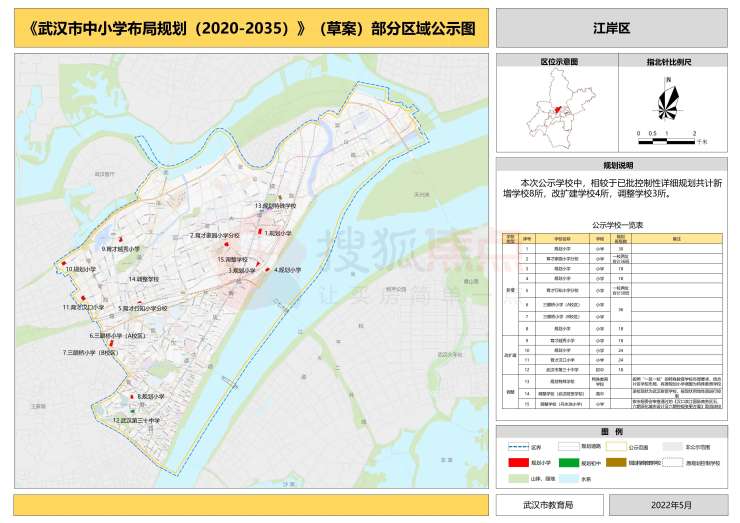Click the map label 13.规划特殊学校

[275, 206]
